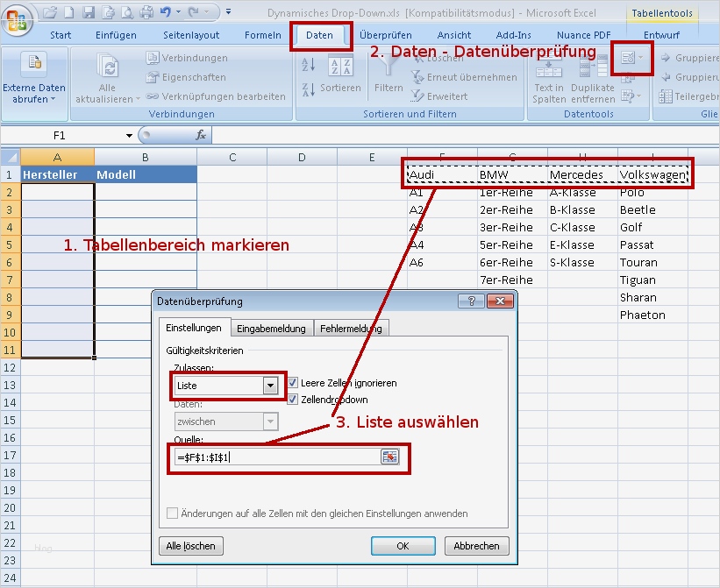Switch to the Eingabemeldung dialog tab
720x588 pixels.
point(271,329)
